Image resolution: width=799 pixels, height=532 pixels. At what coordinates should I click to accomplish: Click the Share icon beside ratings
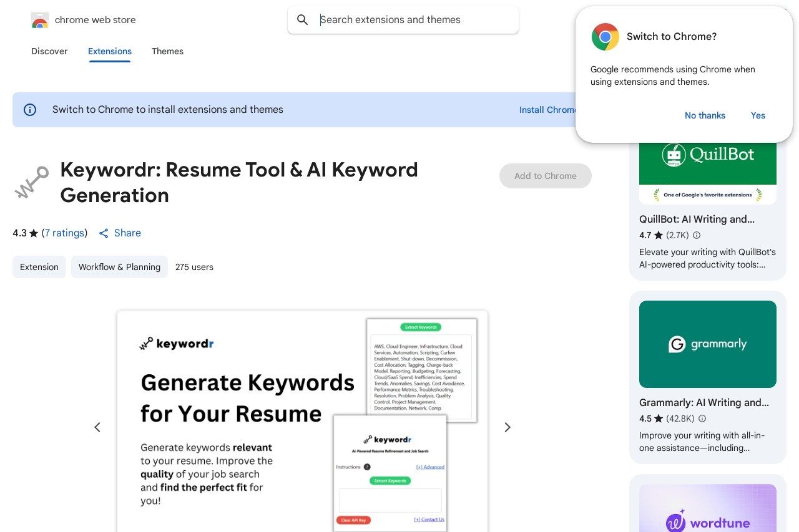(x=104, y=233)
